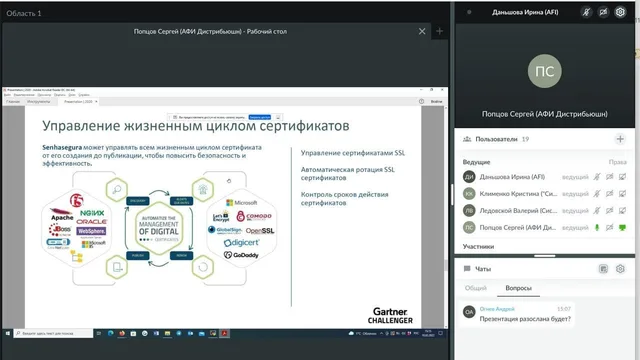This screenshot has width=640, height=360.
Task: Click Попцов Сергей's green screen share icon
Action: pos(622,227)
